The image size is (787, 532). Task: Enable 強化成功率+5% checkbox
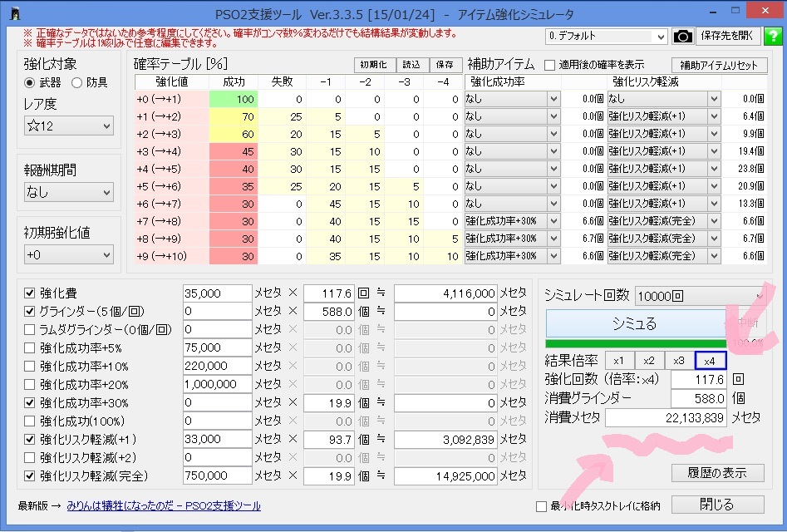coord(30,347)
